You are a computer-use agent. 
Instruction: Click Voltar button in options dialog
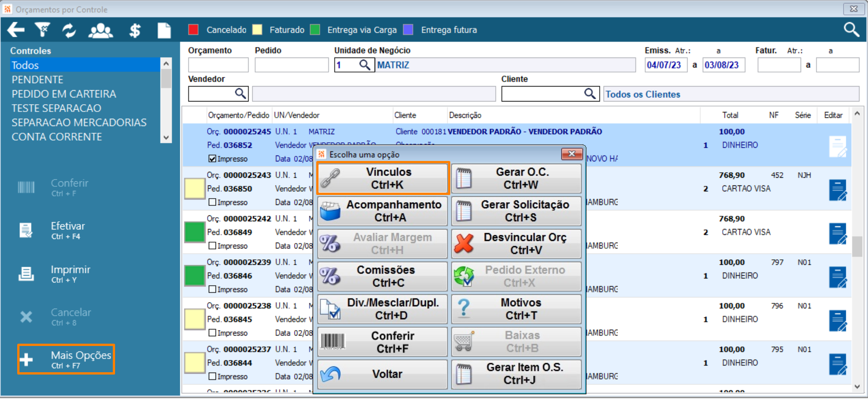(382, 374)
